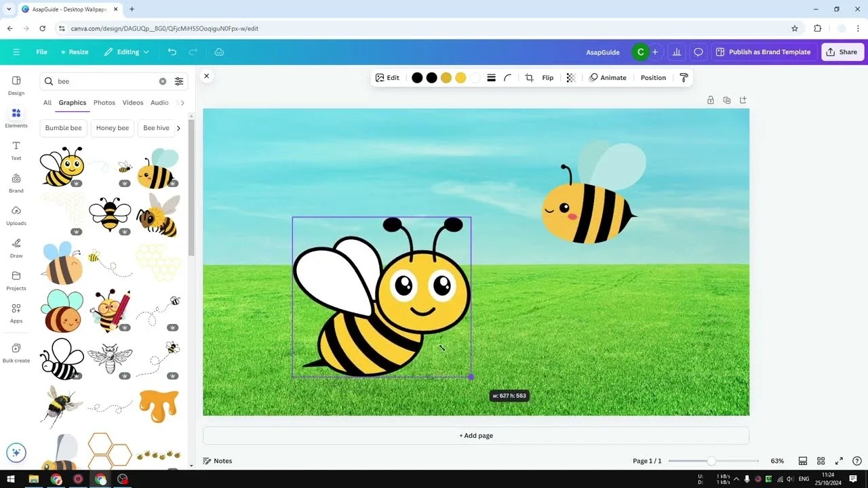Screen dimensions: 868x488
Task: Click the copy style paint roller icon
Action: [684, 77]
